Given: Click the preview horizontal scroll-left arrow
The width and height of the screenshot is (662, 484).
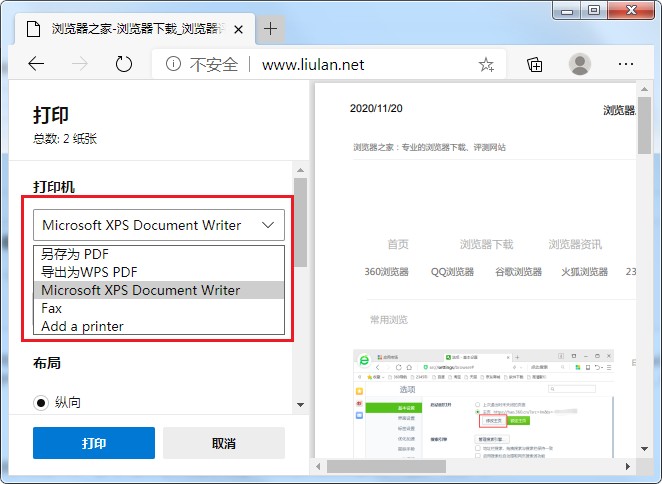Looking at the screenshot, I should coord(318,466).
